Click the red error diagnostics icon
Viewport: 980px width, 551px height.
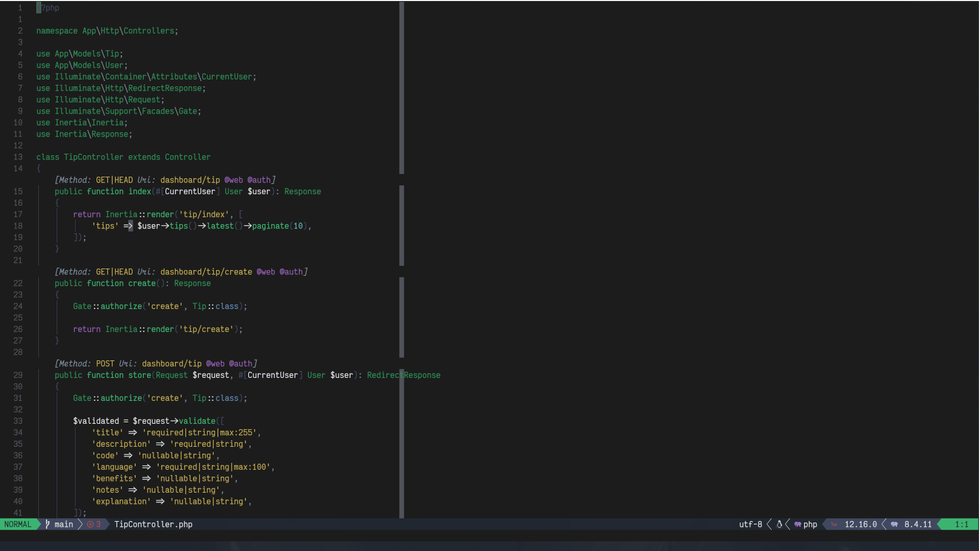90,524
